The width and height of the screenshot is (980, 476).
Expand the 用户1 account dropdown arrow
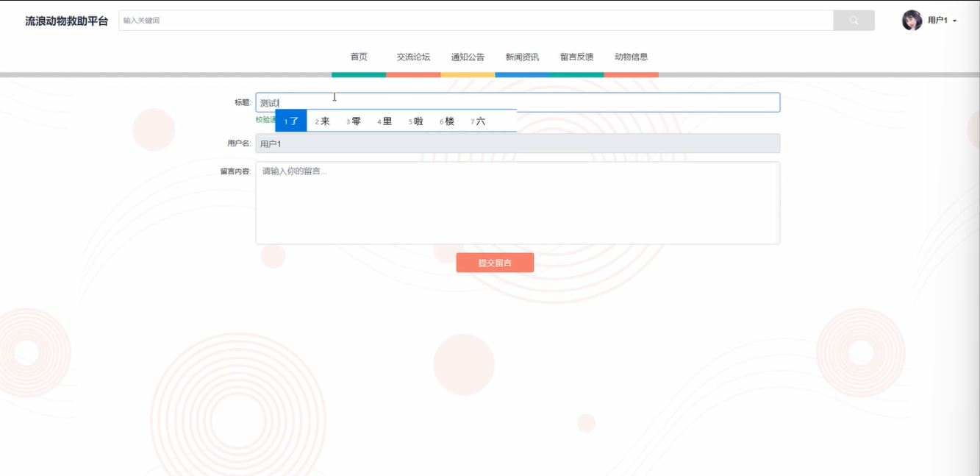click(954, 21)
